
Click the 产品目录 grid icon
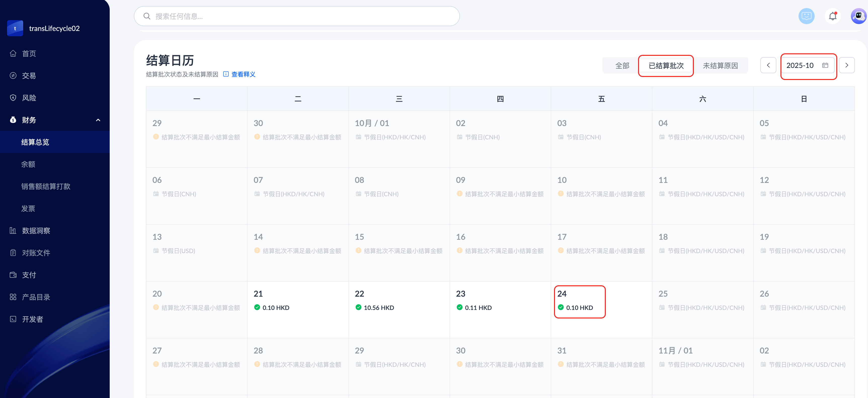[x=13, y=297]
